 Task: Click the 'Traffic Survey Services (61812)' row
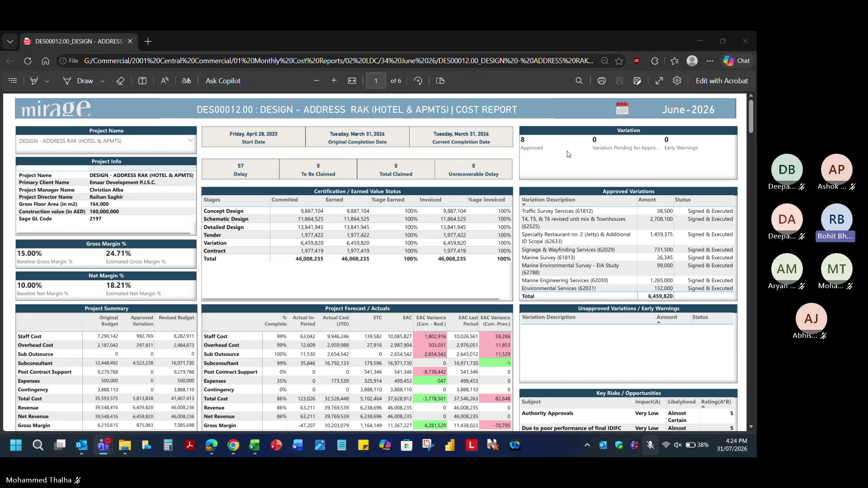coord(628,211)
